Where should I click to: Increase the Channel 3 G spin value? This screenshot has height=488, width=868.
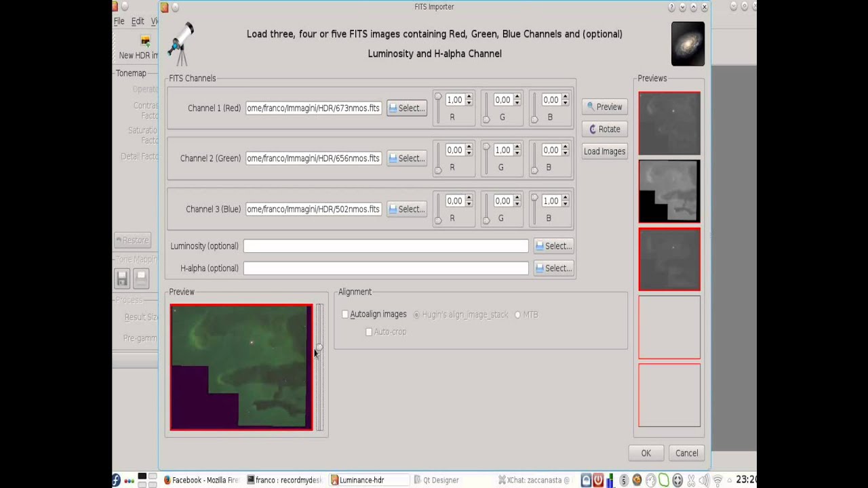[x=517, y=198]
